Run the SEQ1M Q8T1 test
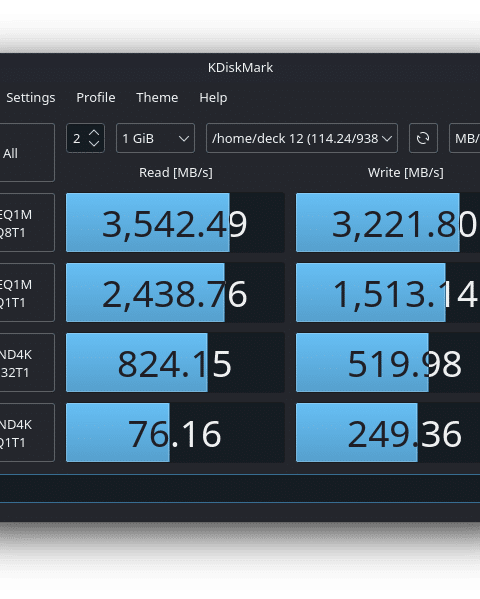Screen dimensions: 480x599 coord(27,222)
